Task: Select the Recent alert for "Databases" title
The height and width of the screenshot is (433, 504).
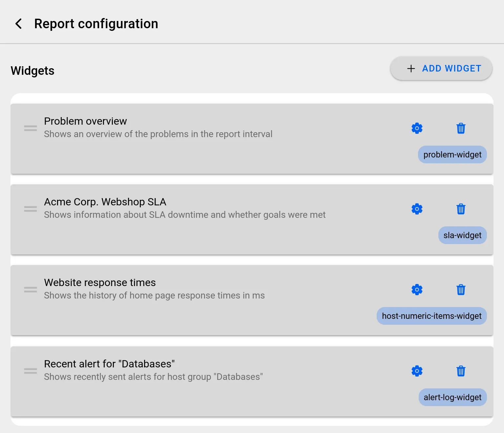Action: (109, 364)
